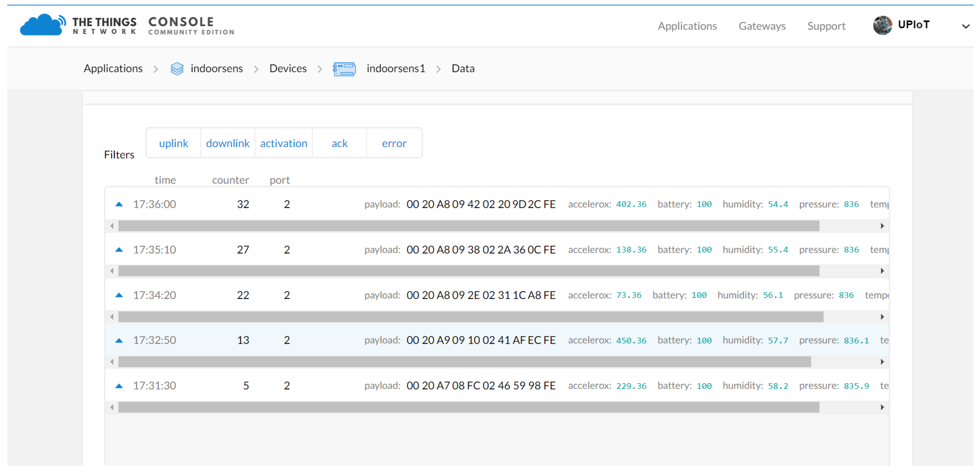The image size is (980, 472).
Task: Open Support in the top navigation
Action: [x=826, y=26]
